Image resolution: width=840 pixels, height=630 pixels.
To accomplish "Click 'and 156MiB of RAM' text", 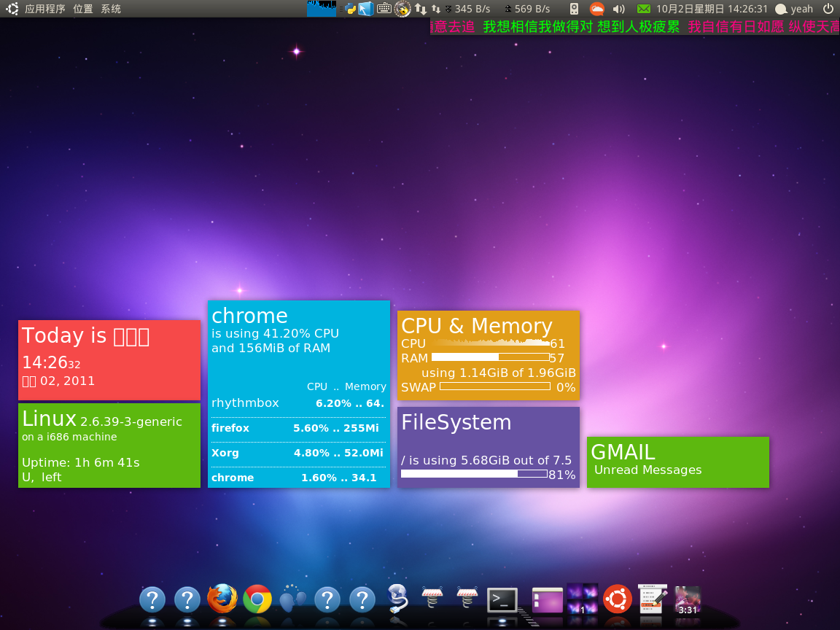I will tap(271, 349).
